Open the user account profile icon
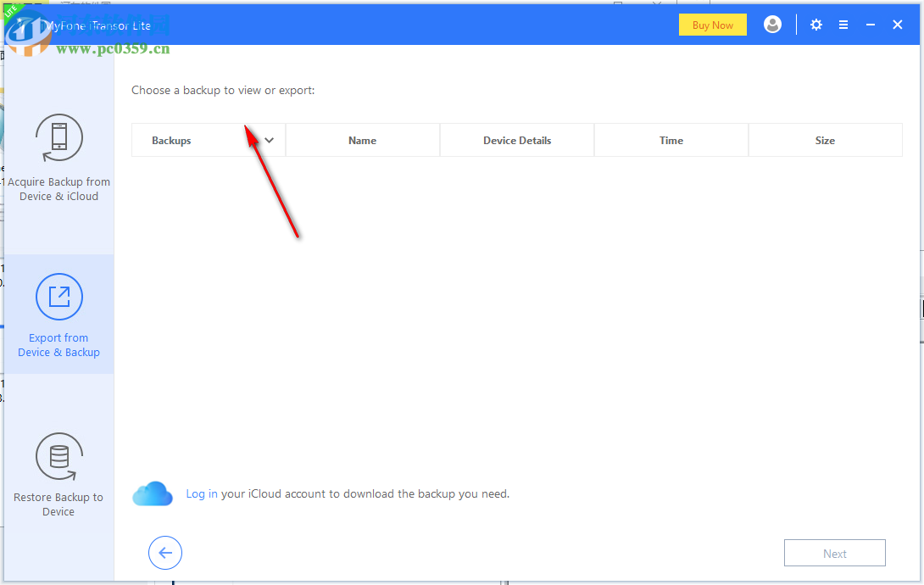The width and height of the screenshot is (924, 585). tap(772, 25)
